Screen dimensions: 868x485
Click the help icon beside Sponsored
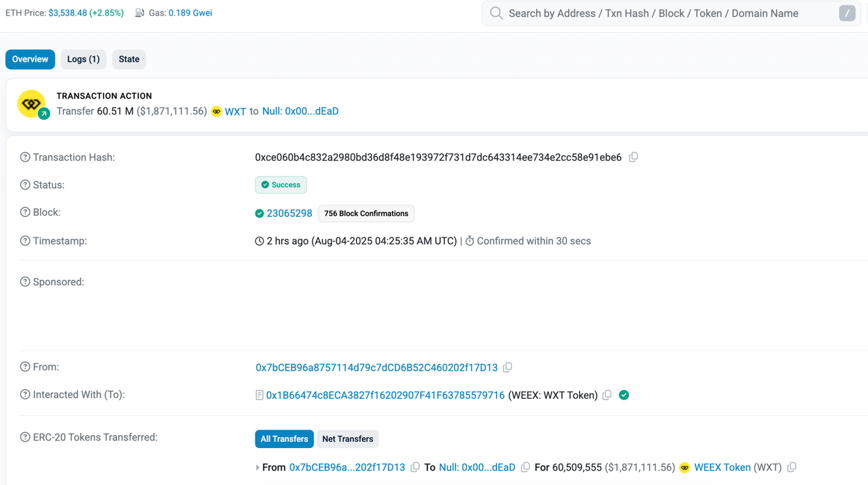25,282
